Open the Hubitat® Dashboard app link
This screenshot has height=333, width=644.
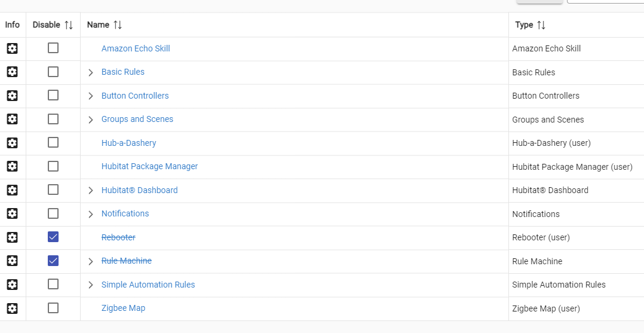click(x=139, y=190)
